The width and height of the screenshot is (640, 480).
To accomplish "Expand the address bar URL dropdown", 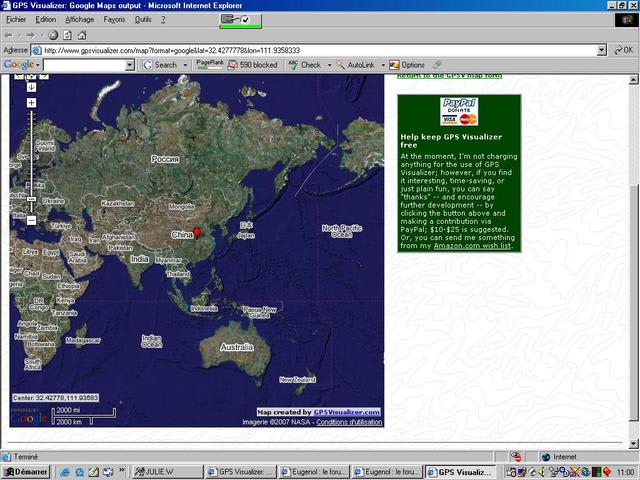I will coord(602,49).
